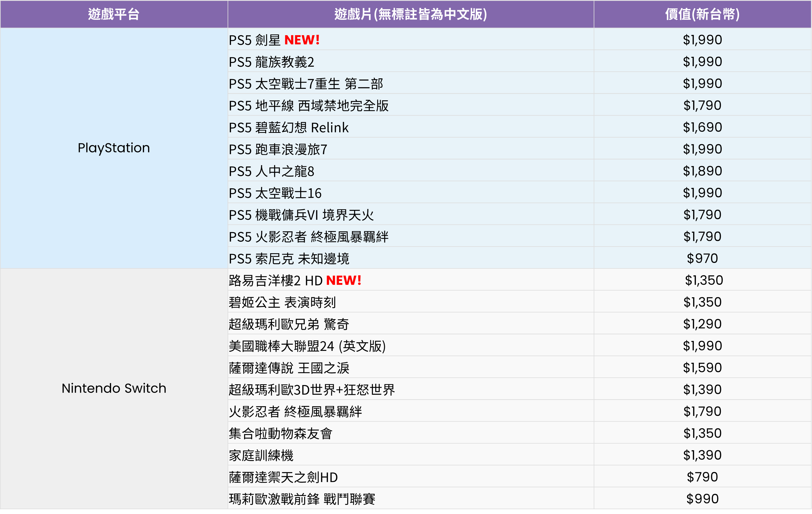Click the price of 美國職棒大聯盟24
The height and width of the screenshot is (514, 812).
pyautogui.click(x=702, y=346)
